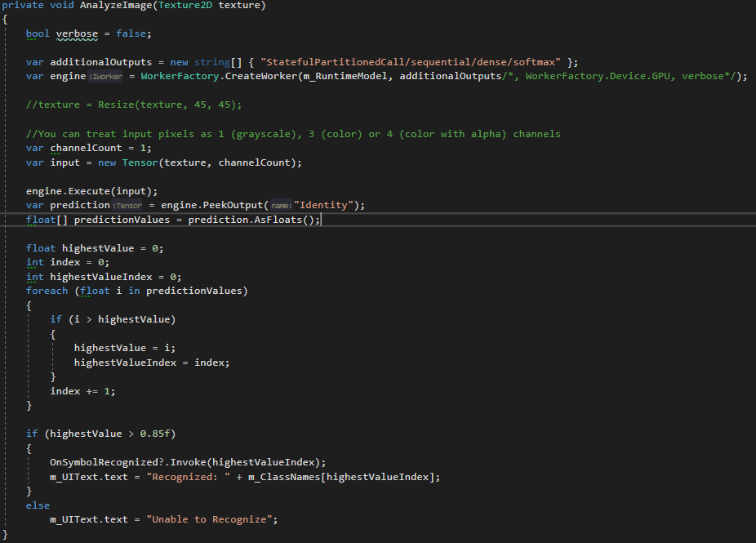Click the if (i > highestValue) condition
756x543 pixels.
tap(113, 319)
